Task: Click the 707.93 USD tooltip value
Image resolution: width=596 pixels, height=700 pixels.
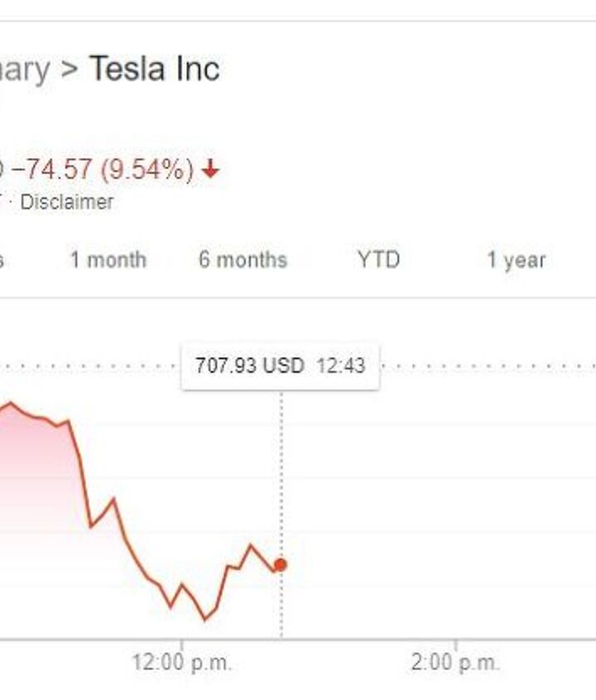Action: pyautogui.click(x=249, y=365)
